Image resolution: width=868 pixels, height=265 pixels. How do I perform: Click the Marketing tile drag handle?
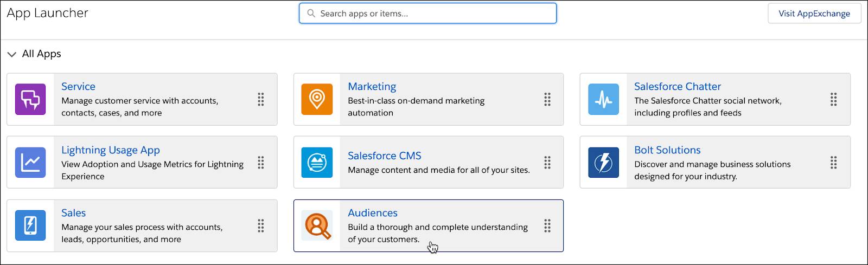point(547,99)
